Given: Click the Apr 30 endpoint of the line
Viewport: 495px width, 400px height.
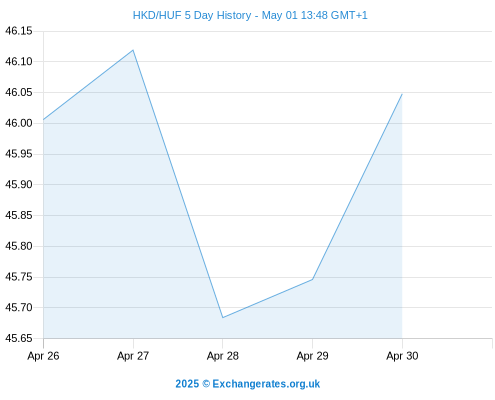Looking at the screenshot, I should pyautogui.click(x=402, y=94).
